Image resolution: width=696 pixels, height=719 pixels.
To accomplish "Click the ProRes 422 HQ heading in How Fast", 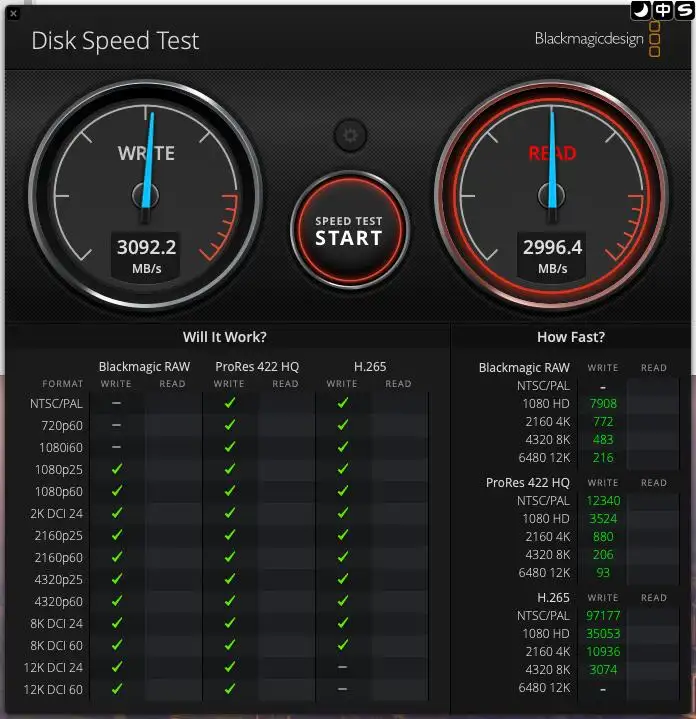I will point(528,482).
